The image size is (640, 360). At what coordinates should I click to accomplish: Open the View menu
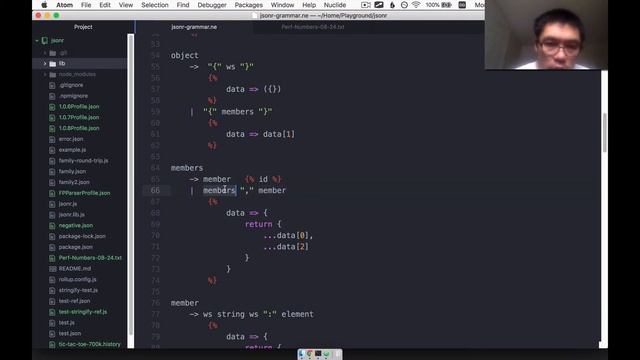pos(126,5)
